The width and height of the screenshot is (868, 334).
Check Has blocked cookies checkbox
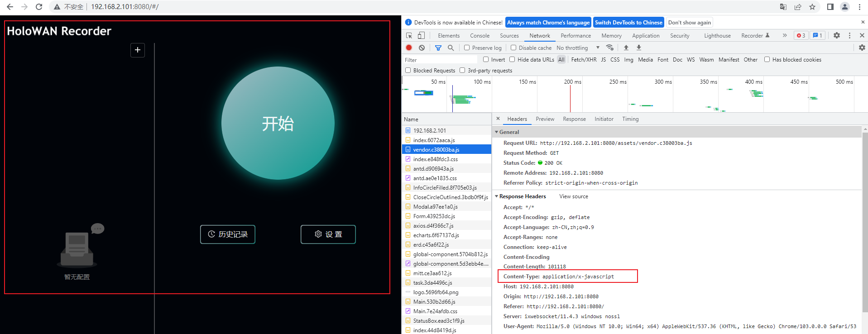click(x=767, y=59)
